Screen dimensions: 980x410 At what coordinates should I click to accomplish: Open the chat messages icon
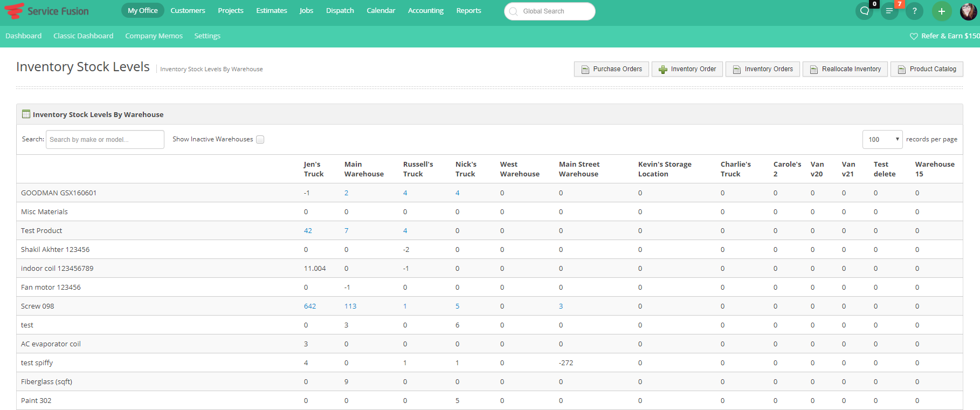(865, 11)
